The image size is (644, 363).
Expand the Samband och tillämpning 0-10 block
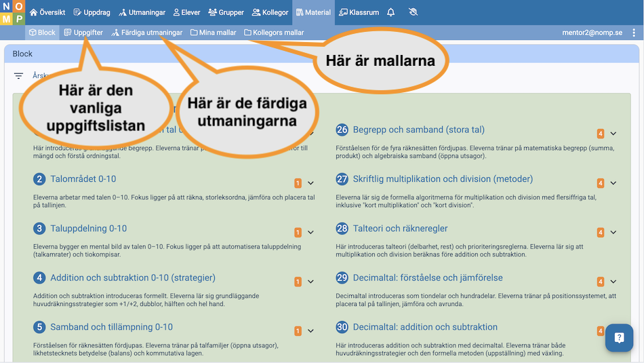311,331
